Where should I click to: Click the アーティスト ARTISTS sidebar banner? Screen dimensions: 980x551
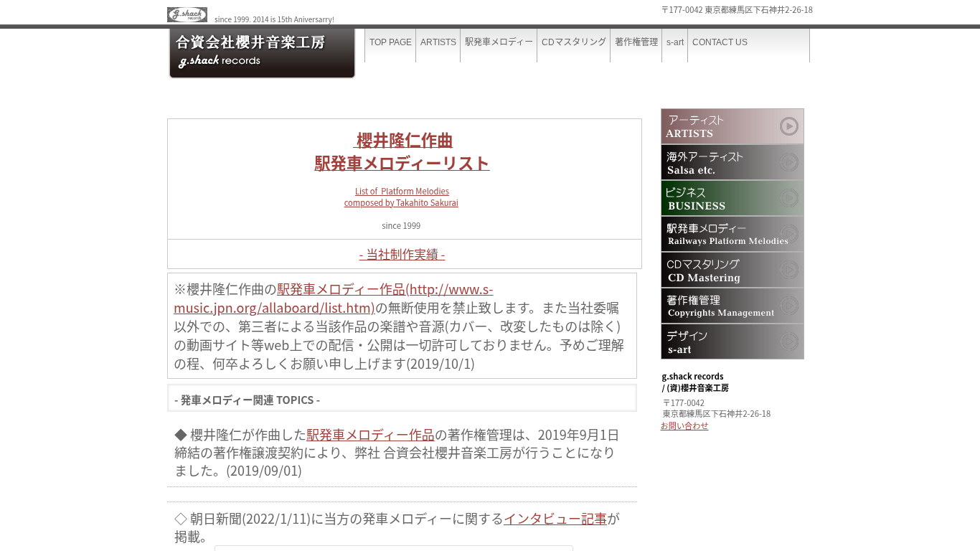click(x=732, y=126)
